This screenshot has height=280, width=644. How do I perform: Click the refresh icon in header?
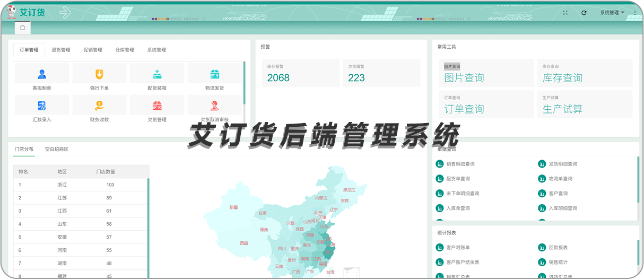click(x=584, y=13)
